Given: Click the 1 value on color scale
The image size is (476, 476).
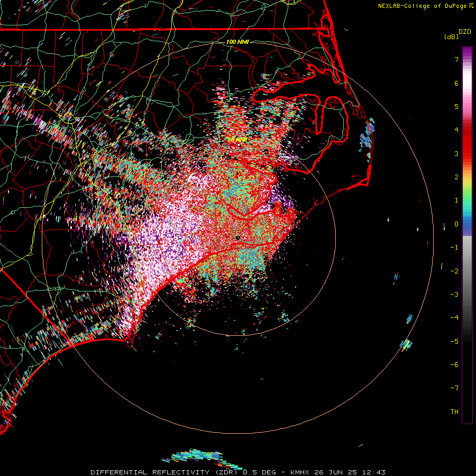Looking at the screenshot, I should (x=456, y=200).
